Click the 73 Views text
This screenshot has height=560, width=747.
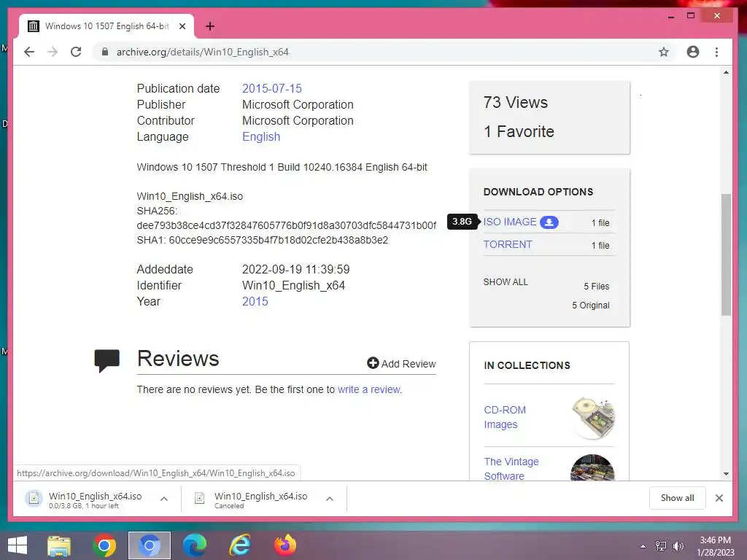point(516,102)
